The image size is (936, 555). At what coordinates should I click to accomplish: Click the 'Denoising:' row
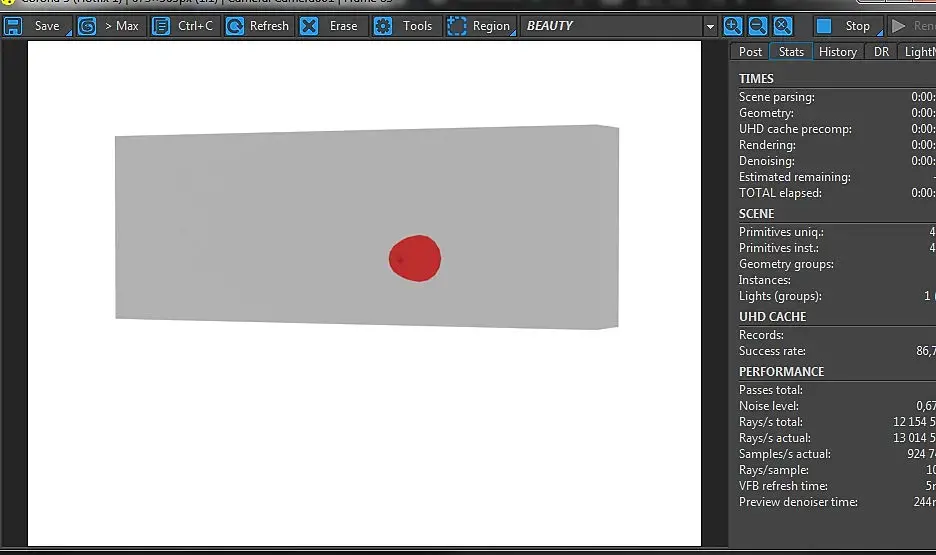click(x=837, y=161)
